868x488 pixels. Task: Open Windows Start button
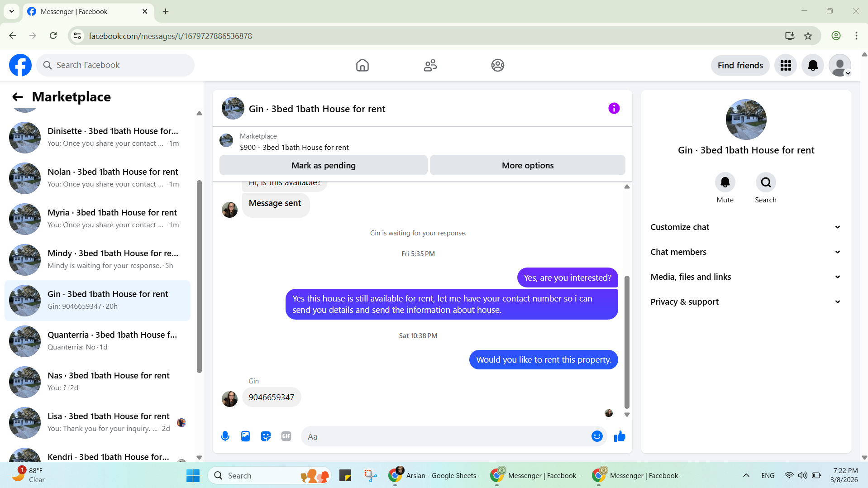coord(193,475)
